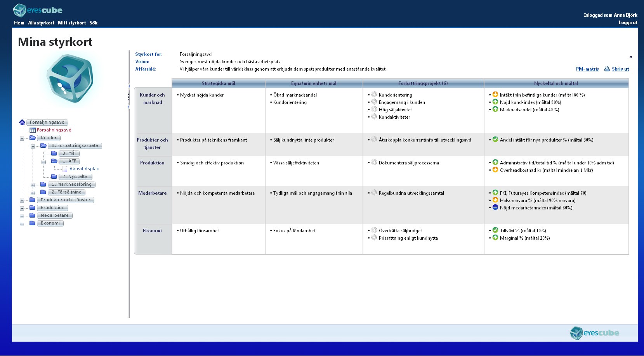Click the folder icon beside 2. Nyckeltal
Screen dimensions: 644x356
(x=54, y=177)
